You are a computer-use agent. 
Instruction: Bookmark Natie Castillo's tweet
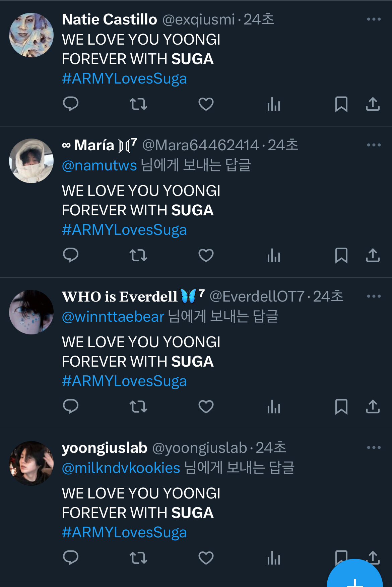tap(341, 104)
